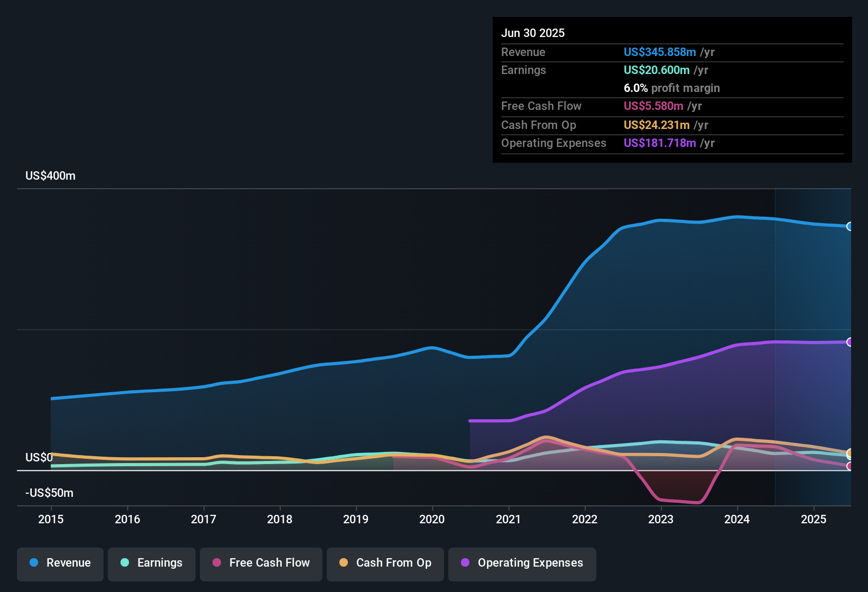Click the 2016 x-axis label
Screen dimensions: 868x592
pos(127,519)
